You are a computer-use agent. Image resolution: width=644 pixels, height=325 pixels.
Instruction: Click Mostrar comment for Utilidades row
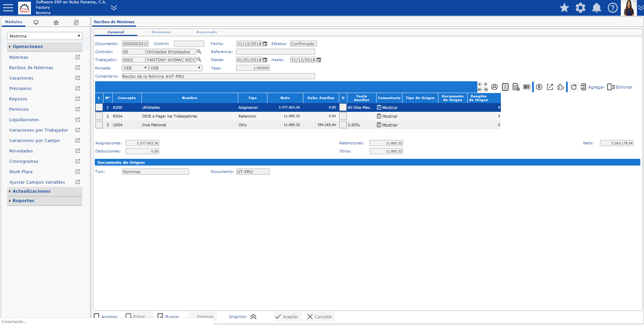pyautogui.click(x=387, y=107)
